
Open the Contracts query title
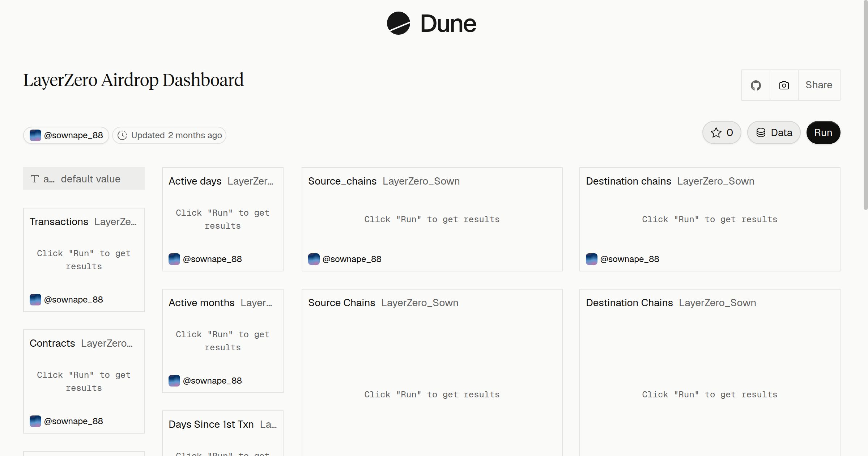pyautogui.click(x=52, y=343)
